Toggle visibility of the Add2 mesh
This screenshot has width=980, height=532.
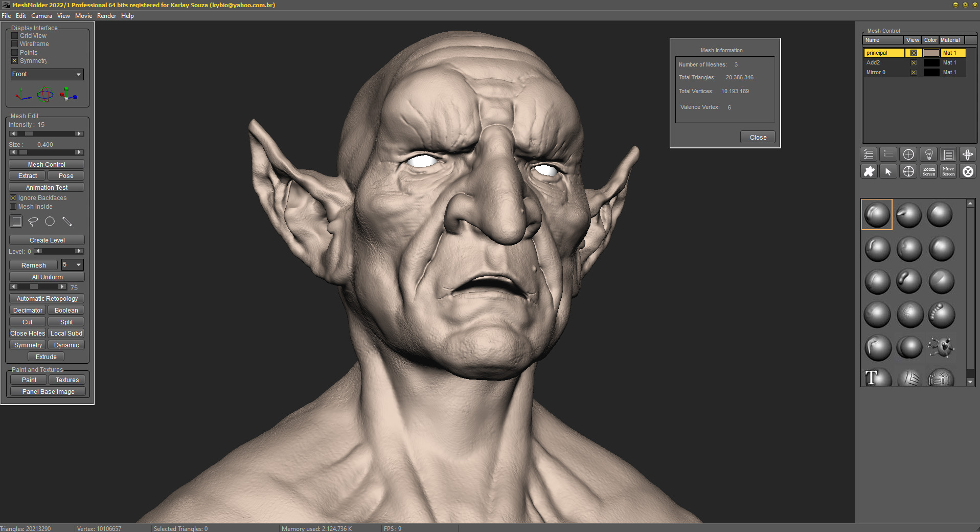(914, 62)
